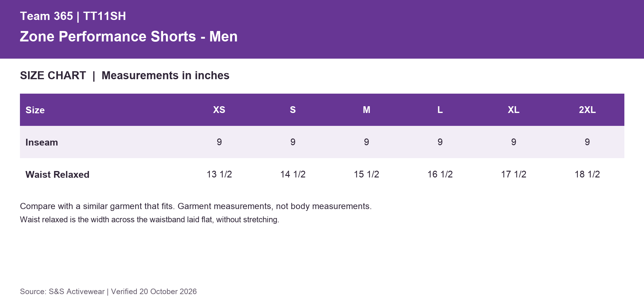Viewport: 644px width, 307px height.
Task: Click the 16 1/2 waist value
Action: [440, 174]
